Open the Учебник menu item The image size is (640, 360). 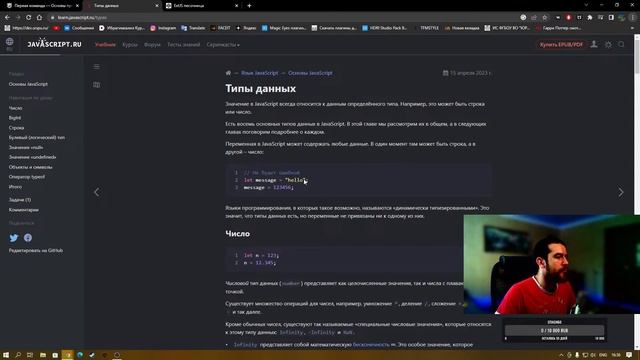[x=105, y=44]
